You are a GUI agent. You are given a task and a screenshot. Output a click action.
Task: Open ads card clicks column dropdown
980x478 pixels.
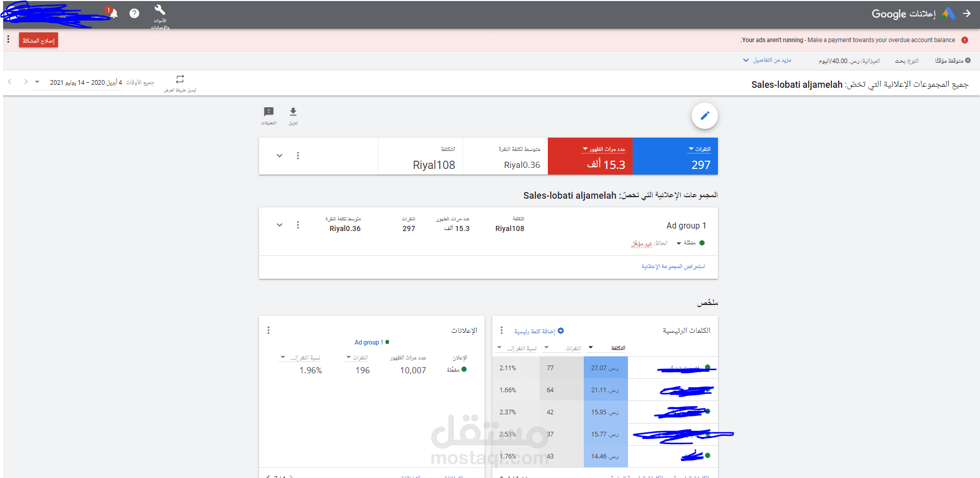pyautogui.click(x=348, y=357)
